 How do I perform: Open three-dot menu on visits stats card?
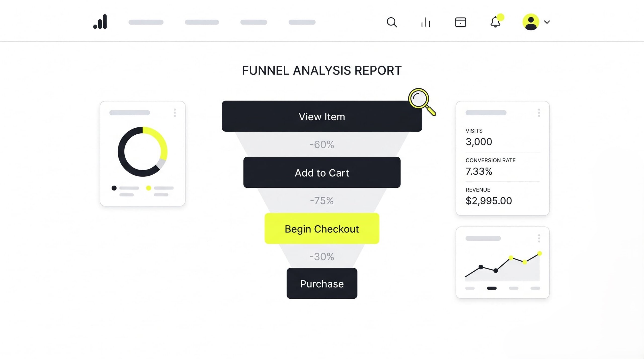pos(539,113)
